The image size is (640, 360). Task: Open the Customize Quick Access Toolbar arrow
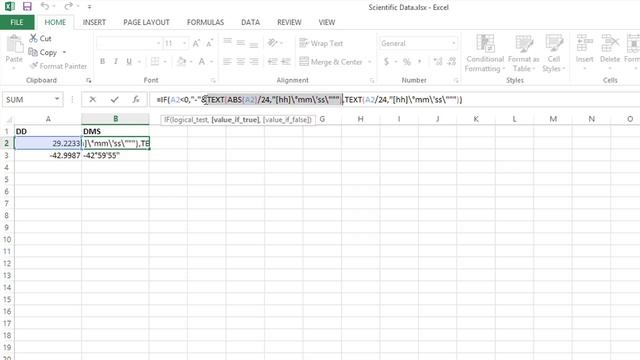tap(89, 7)
